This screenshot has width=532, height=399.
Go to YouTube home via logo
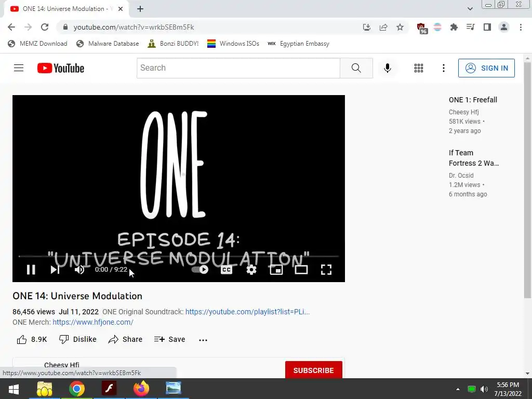click(61, 68)
